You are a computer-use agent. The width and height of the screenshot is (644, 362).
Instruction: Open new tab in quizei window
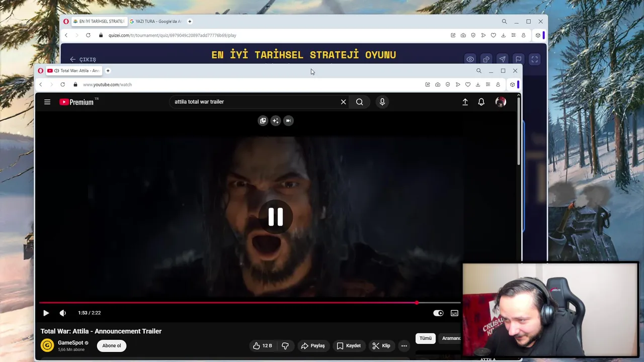190,22
